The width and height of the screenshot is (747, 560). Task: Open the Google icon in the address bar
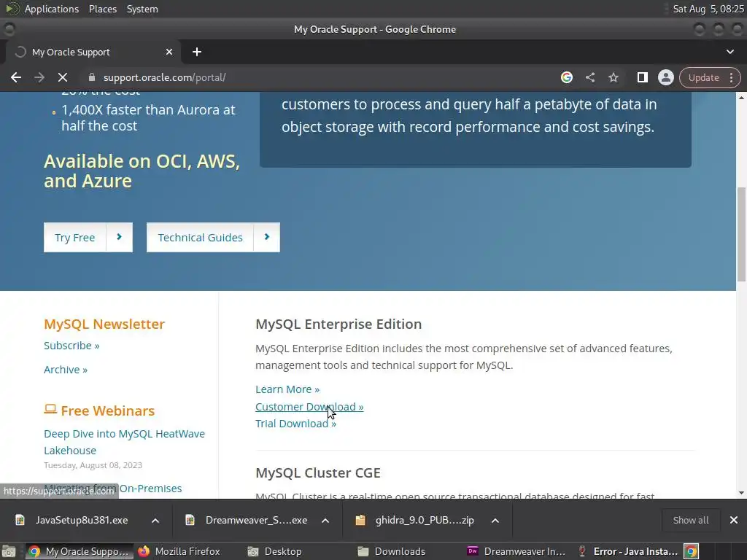click(566, 77)
